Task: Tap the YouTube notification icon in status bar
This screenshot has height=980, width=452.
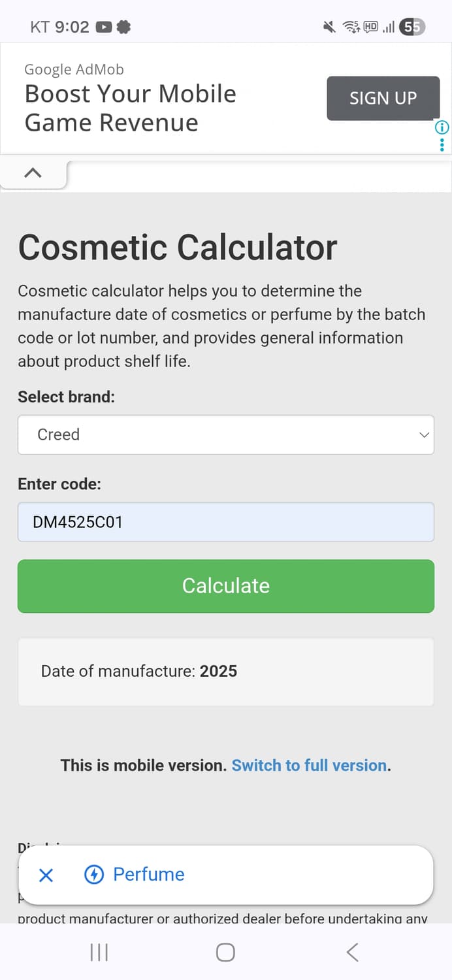Action: [x=103, y=27]
